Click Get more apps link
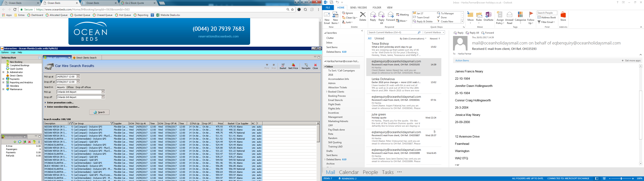The width and height of the screenshot is (644, 181). [631, 61]
